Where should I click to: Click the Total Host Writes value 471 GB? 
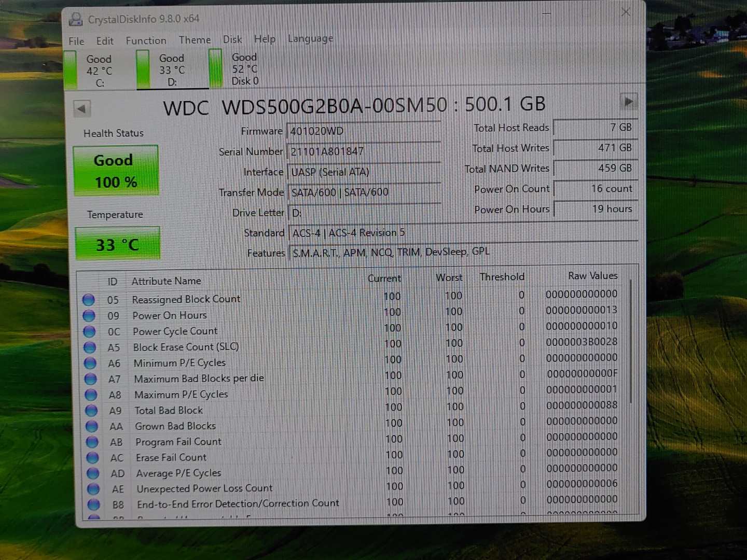click(595, 148)
